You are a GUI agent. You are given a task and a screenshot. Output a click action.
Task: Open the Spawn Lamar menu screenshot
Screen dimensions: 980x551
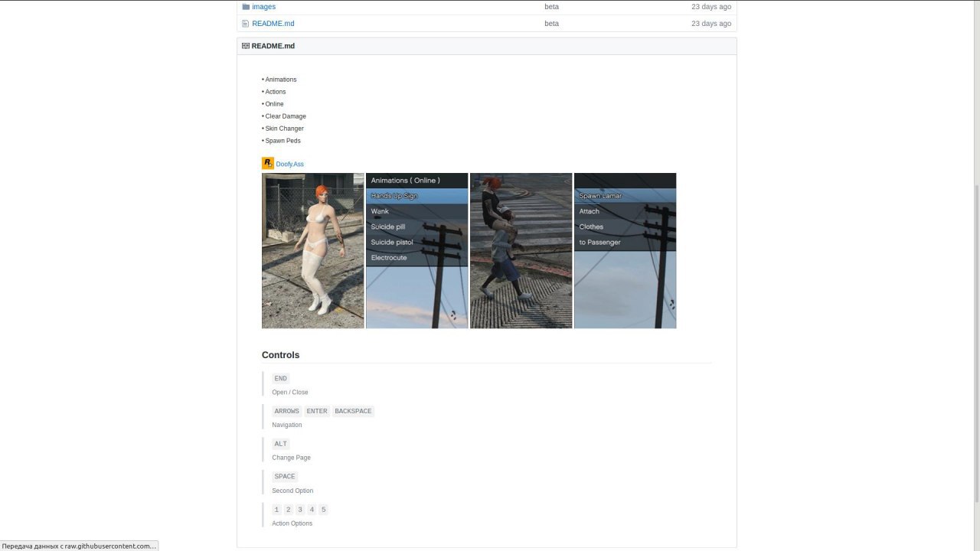pos(626,250)
